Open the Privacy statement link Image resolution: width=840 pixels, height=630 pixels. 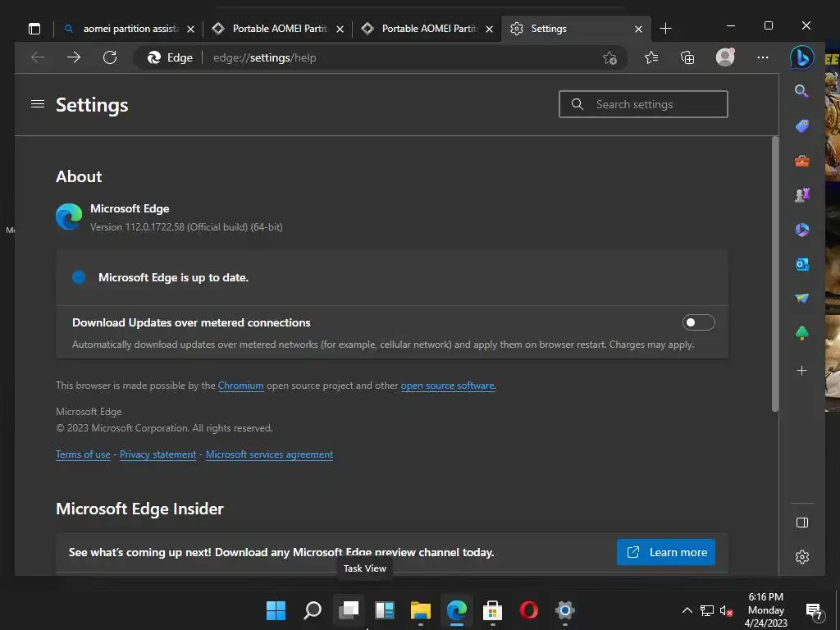[x=158, y=454]
